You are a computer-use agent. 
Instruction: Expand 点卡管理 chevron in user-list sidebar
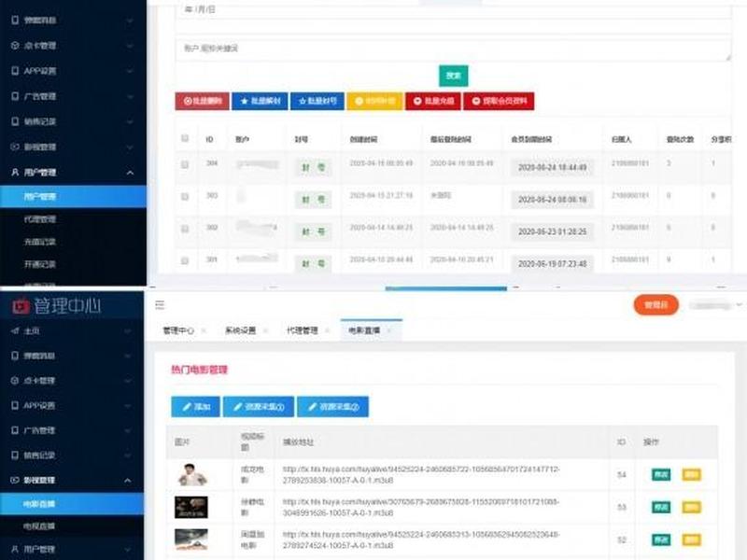130,46
